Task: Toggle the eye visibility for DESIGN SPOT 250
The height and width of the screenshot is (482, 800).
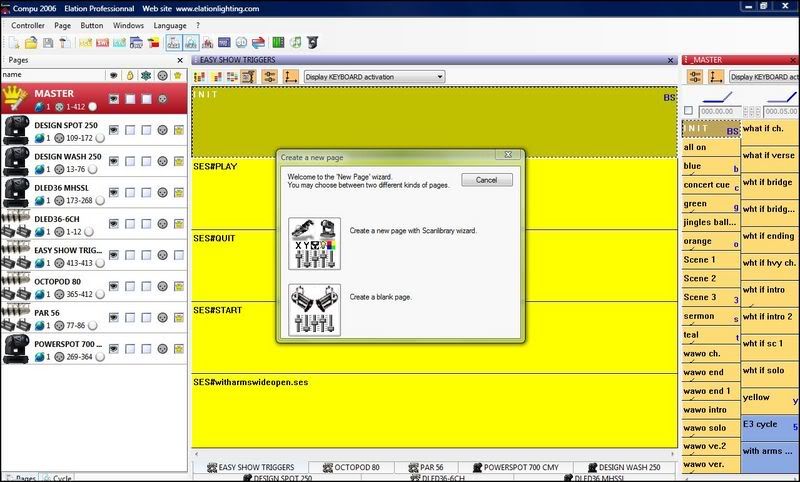Action: [114, 130]
